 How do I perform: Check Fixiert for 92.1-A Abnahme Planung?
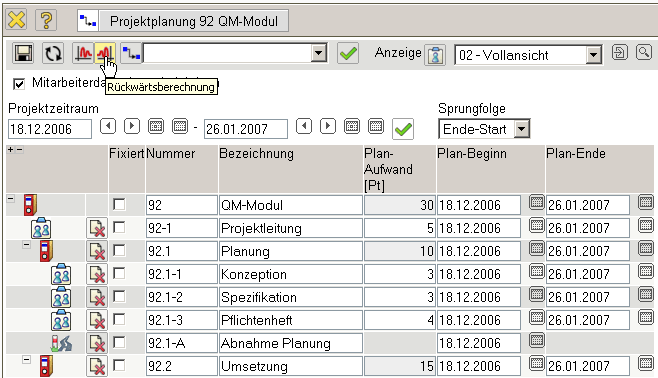click(x=120, y=343)
